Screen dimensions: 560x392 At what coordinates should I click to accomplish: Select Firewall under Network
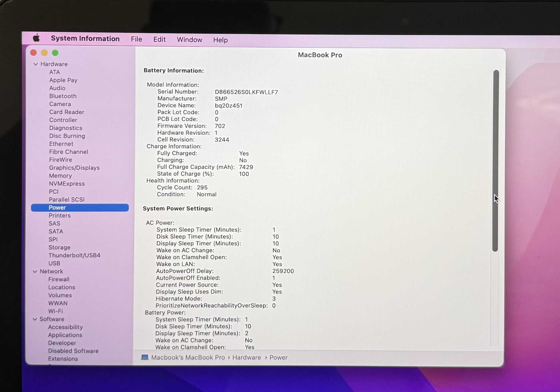pyautogui.click(x=59, y=279)
